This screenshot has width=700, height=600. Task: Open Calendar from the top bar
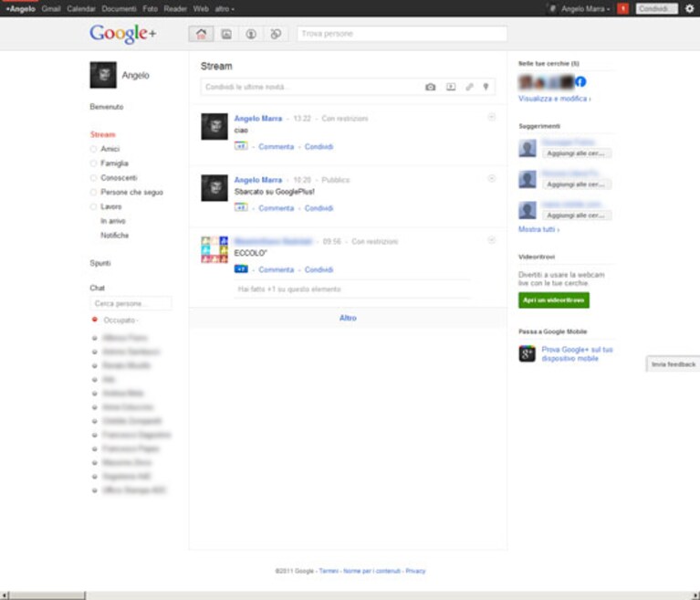(81, 8)
